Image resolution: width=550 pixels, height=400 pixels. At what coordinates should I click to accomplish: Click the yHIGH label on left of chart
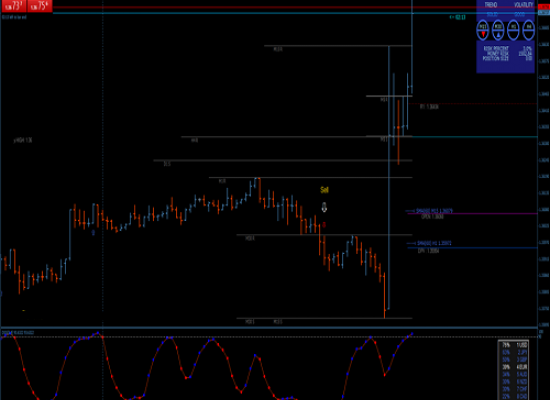point(23,140)
